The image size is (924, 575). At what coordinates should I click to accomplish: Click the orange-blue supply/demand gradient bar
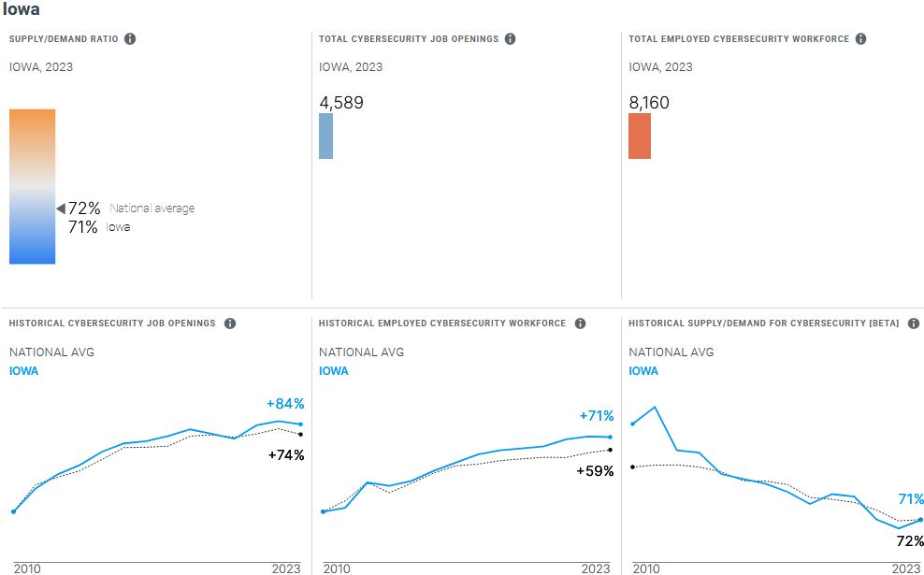33,186
